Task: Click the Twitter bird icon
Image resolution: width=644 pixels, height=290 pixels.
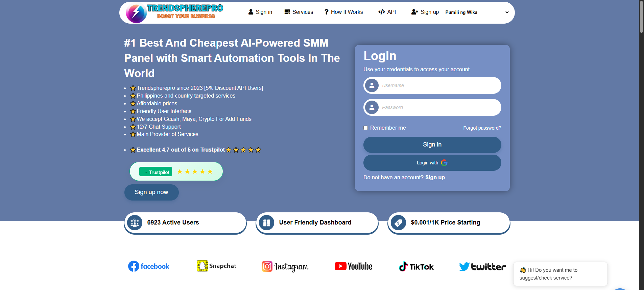Action: [464, 267]
